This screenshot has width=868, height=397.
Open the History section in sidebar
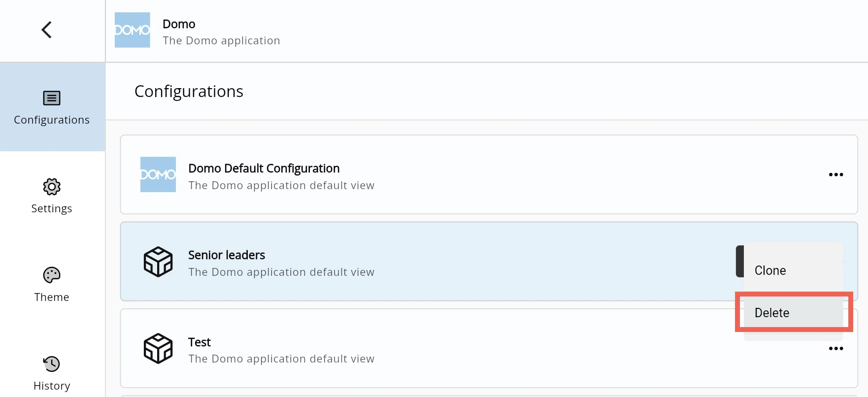[x=52, y=373]
